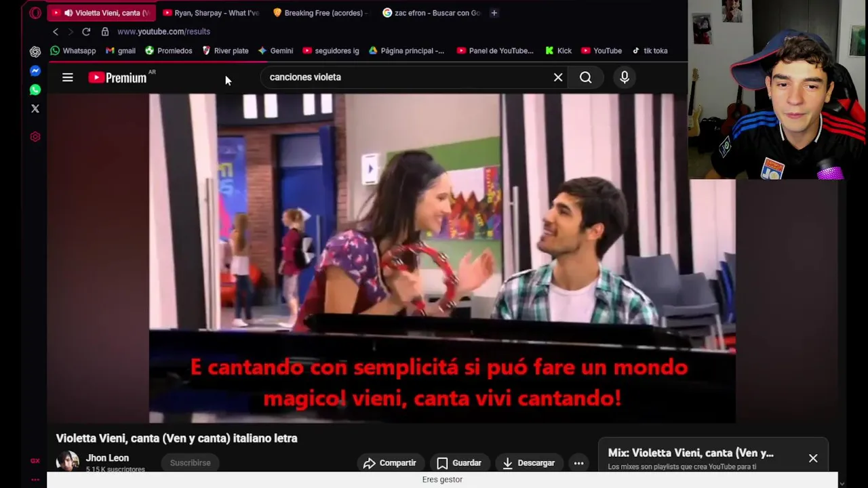This screenshot has width=868, height=488.
Task: Click the Suscribirse button
Action: (x=190, y=463)
